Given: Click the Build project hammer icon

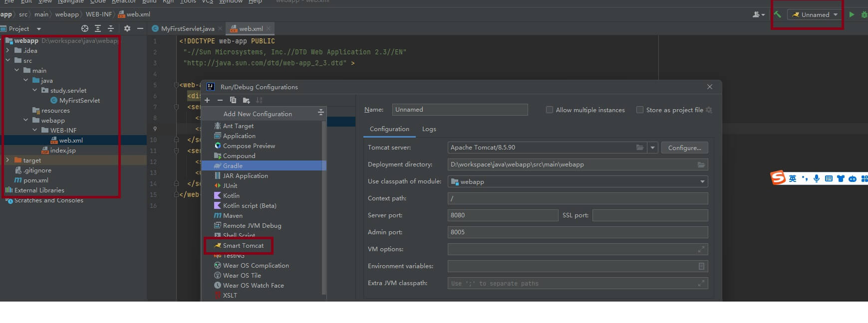Looking at the screenshot, I should (x=777, y=14).
